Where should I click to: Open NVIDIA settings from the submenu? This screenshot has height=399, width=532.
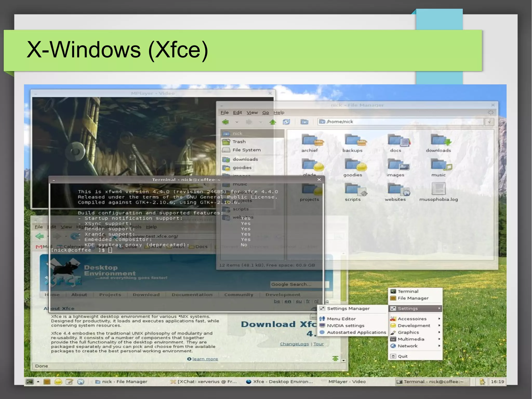(x=353, y=325)
